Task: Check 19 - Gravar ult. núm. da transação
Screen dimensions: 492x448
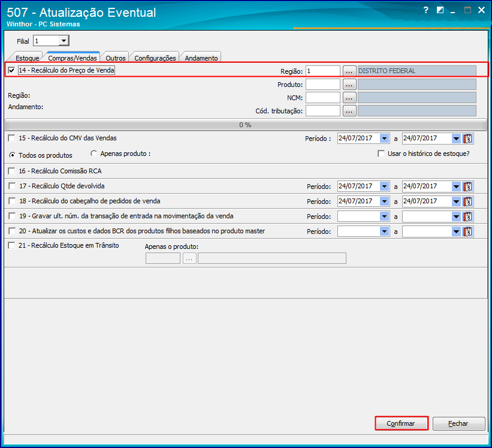Action: coord(11,216)
